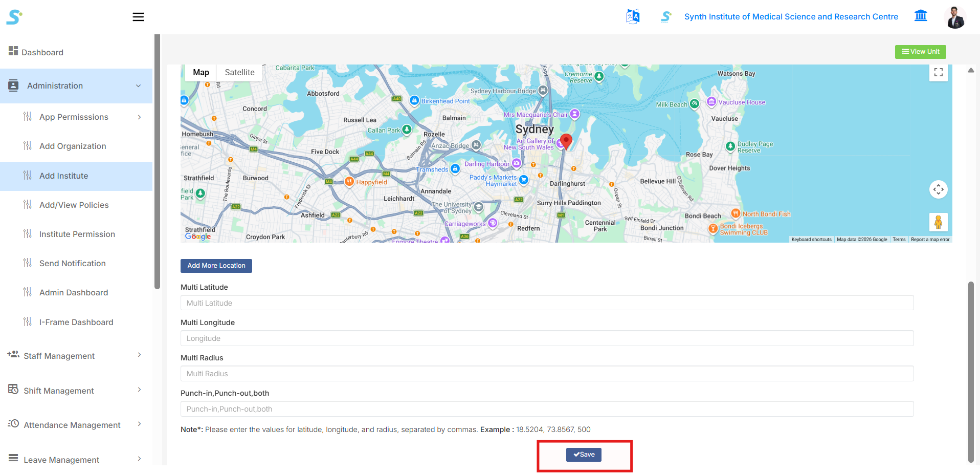
Task: Click the North Bondi Fish marker
Action: (x=736, y=213)
